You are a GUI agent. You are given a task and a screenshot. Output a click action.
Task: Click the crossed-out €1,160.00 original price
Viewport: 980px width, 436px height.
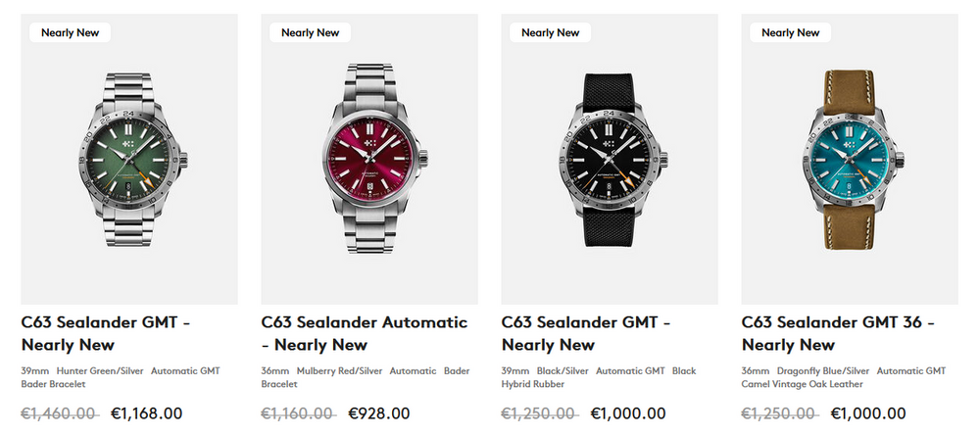point(299,413)
